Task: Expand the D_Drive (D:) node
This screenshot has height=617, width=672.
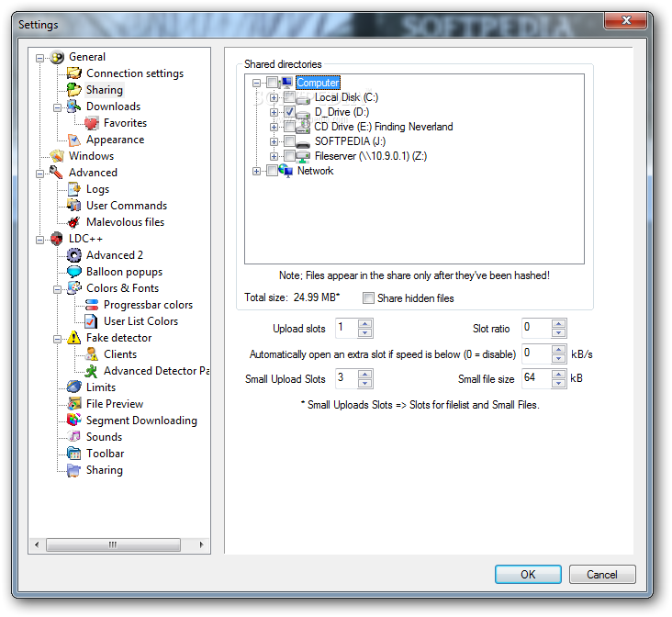Action: click(274, 112)
